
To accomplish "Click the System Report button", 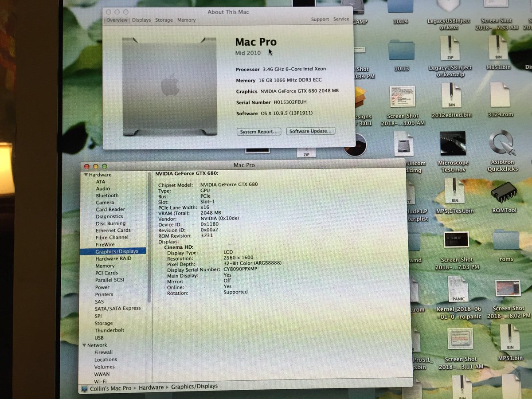I will (259, 132).
